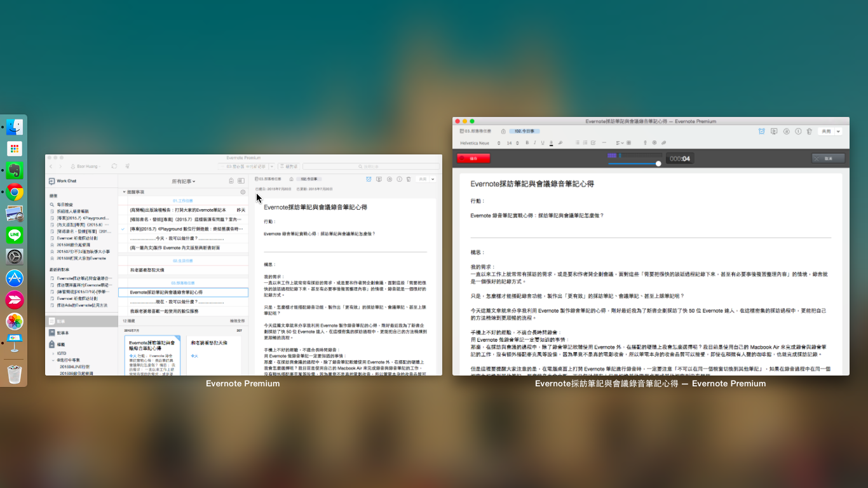
Task: Toggle italic in the recording window
Action: (534, 143)
